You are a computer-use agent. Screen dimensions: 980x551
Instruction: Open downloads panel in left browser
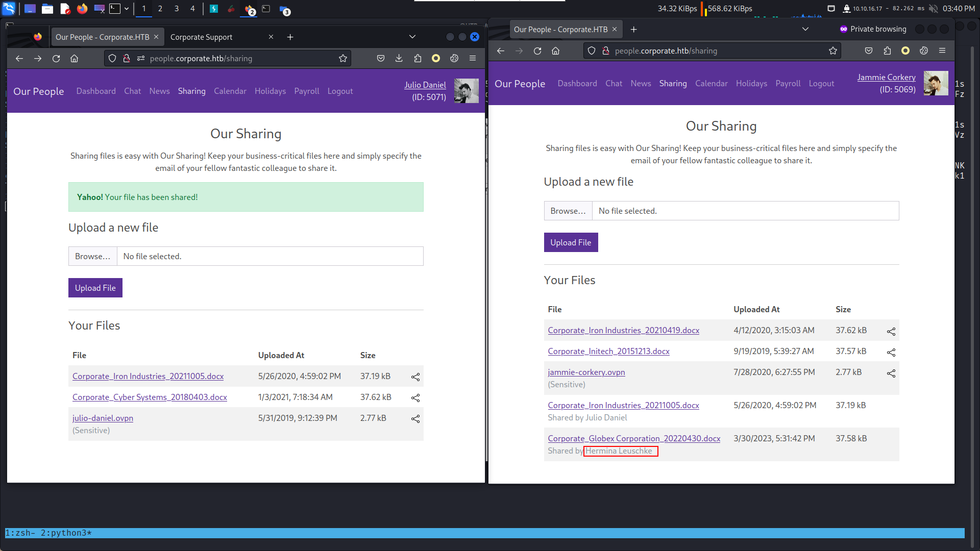[399, 59]
